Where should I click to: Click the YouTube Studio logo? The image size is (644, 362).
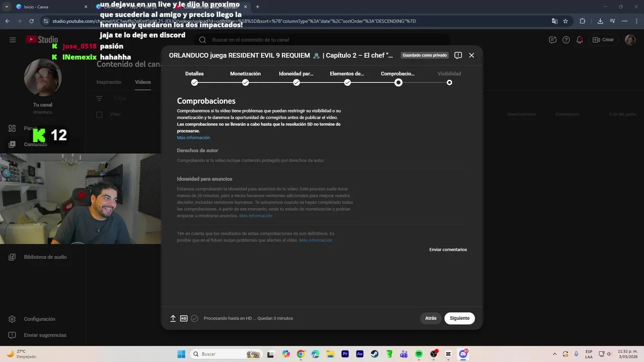click(x=42, y=40)
